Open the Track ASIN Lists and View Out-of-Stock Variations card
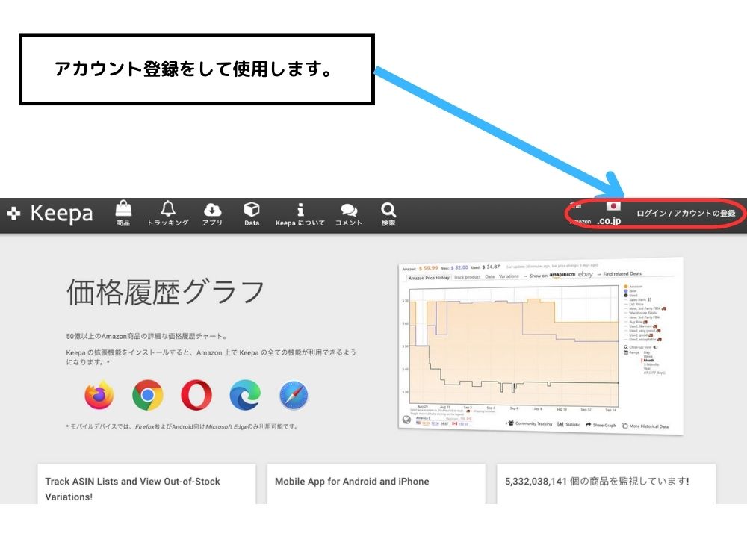 (x=146, y=485)
